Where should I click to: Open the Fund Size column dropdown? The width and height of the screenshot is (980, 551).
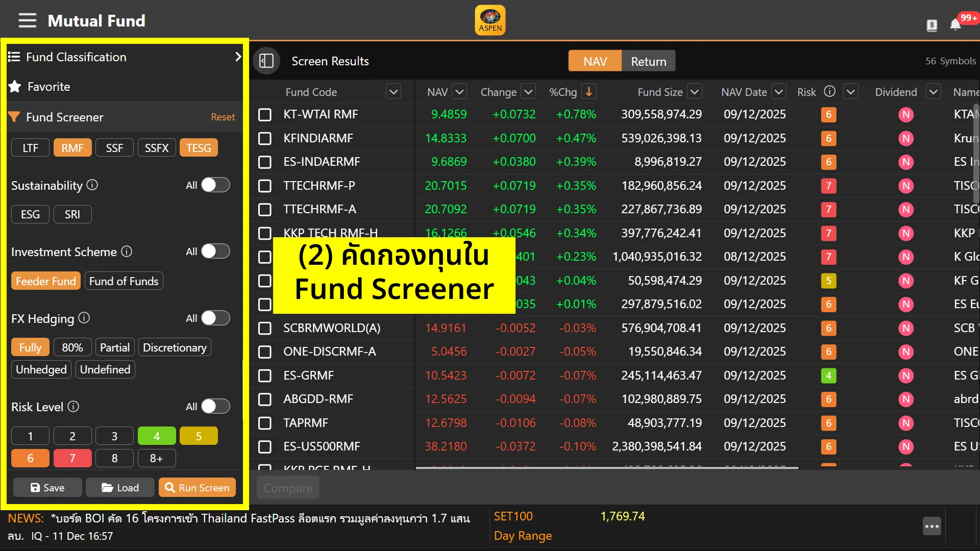694,92
